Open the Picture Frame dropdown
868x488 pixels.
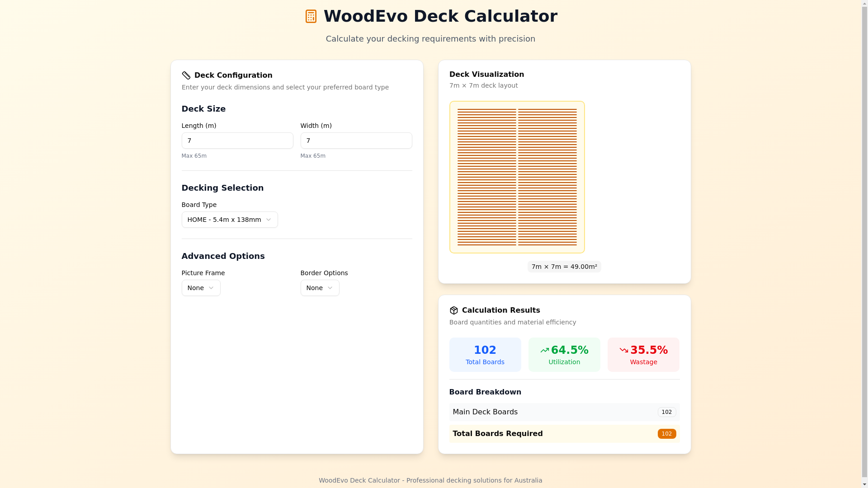tap(201, 288)
